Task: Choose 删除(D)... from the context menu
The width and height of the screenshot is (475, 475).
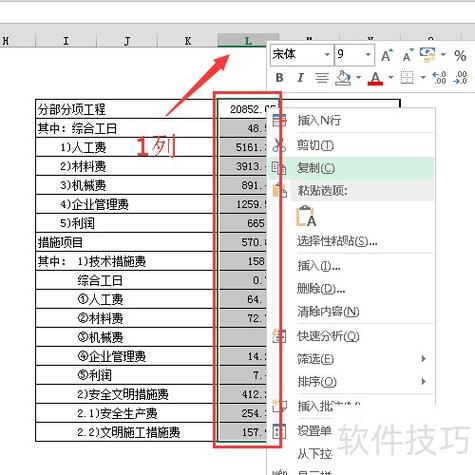Action: pyautogui.click(x=352, y=288)
